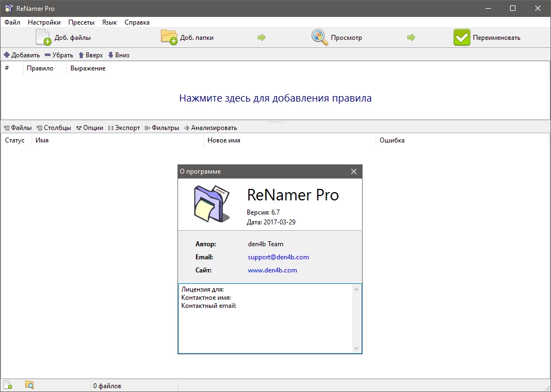Click the Правило column header
551x392 pixels.
pyautogui.click(x=45, y=68)
